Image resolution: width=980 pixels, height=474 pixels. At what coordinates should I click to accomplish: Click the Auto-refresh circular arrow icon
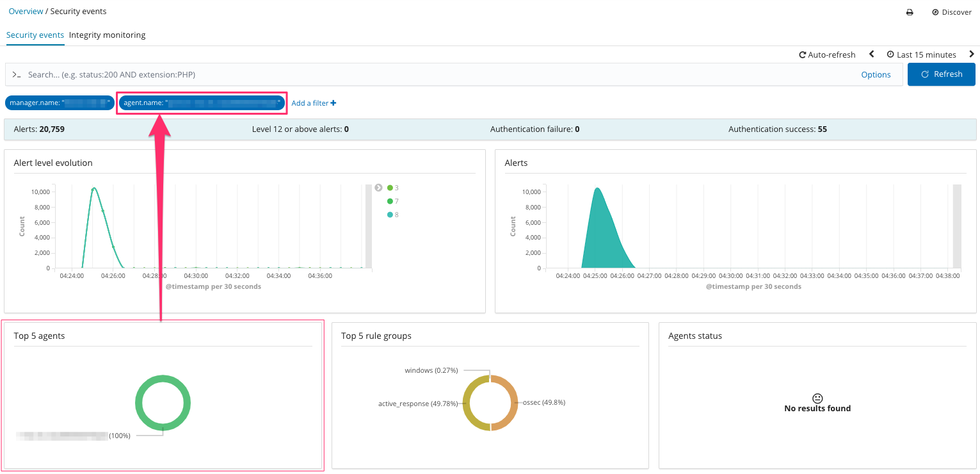coord(803,55)
